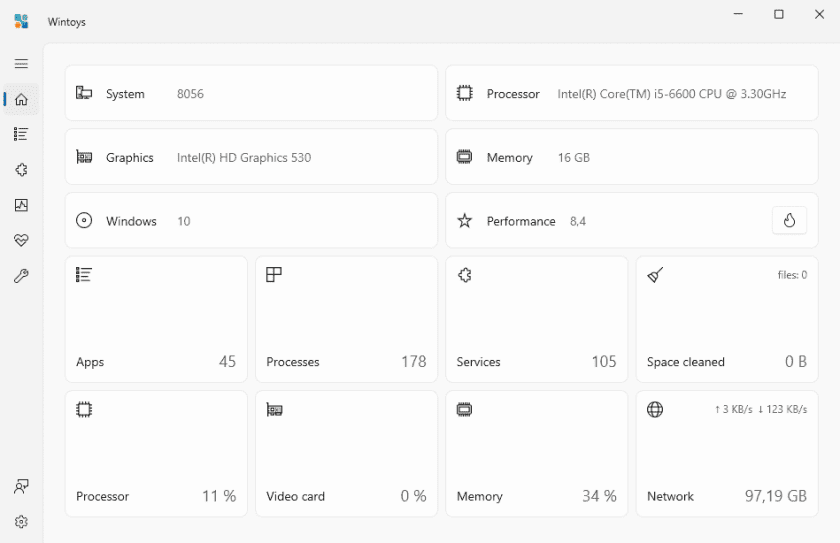Click the Network tile showing 97,19 GB
Screen dimensions: 840x543
tap(726, 453)
